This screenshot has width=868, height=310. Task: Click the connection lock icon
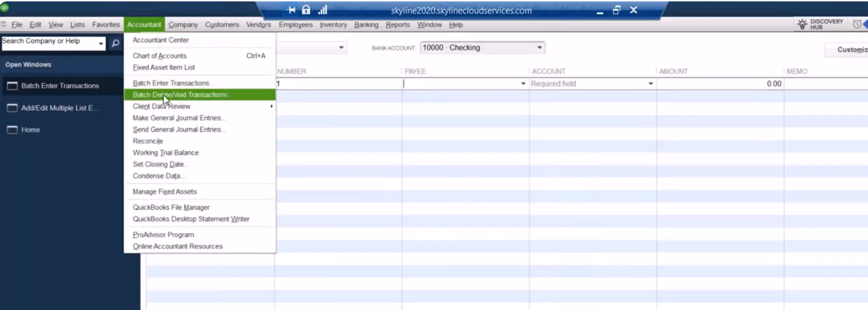(307, 11)
